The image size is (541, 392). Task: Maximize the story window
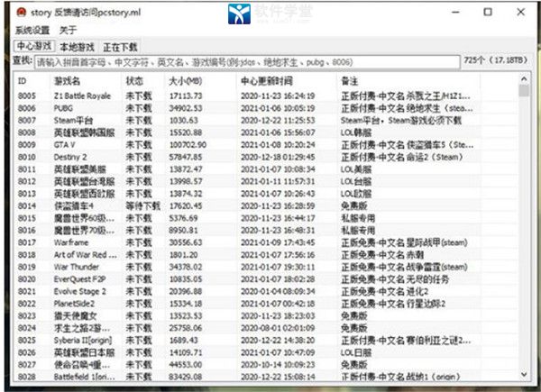coord(488,12)
